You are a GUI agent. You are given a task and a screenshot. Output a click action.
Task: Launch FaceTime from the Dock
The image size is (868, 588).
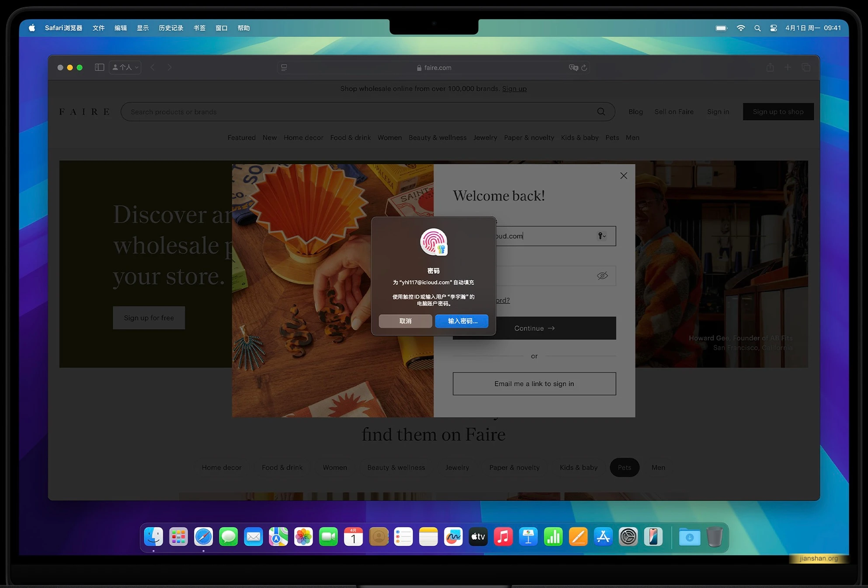click(x=328, y=537)
